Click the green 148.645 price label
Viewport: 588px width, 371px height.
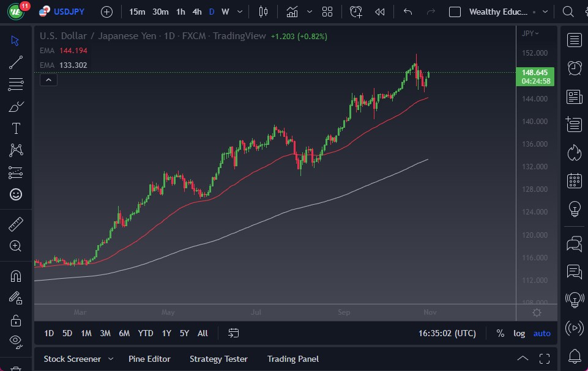click(x=535, y=72)
